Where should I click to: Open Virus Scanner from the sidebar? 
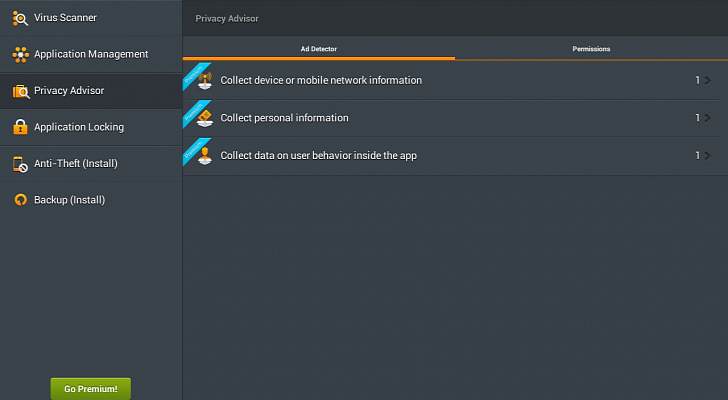pyautogui.click(x=65, y=18)
